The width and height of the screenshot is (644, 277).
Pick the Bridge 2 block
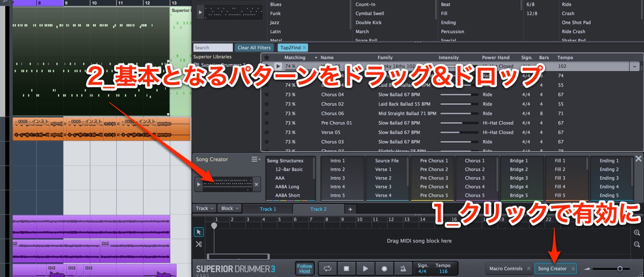pyautogui.click(x=519, y=169)
